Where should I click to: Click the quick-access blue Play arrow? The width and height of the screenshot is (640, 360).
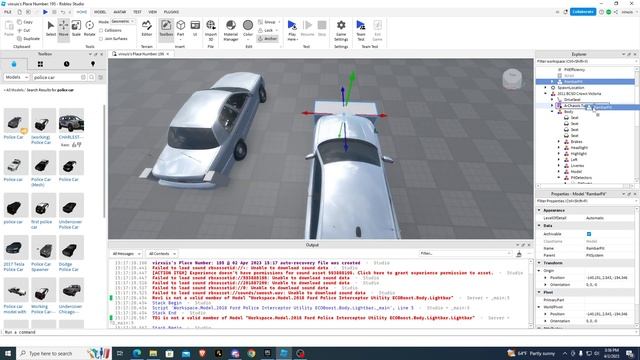[45, 12]
